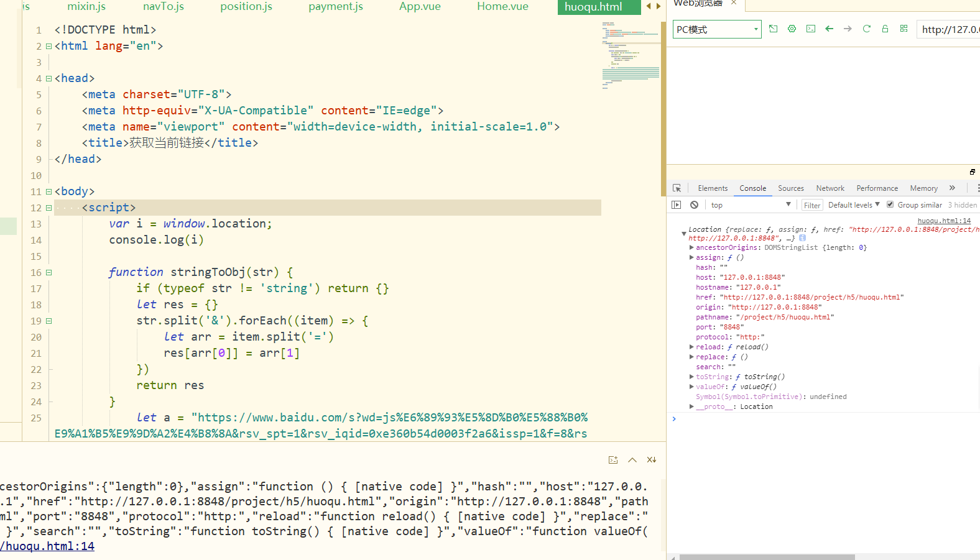Place cursor on line 14 console.log(i)
Viewport: 980px width, 560px height.
click(156, 240)
